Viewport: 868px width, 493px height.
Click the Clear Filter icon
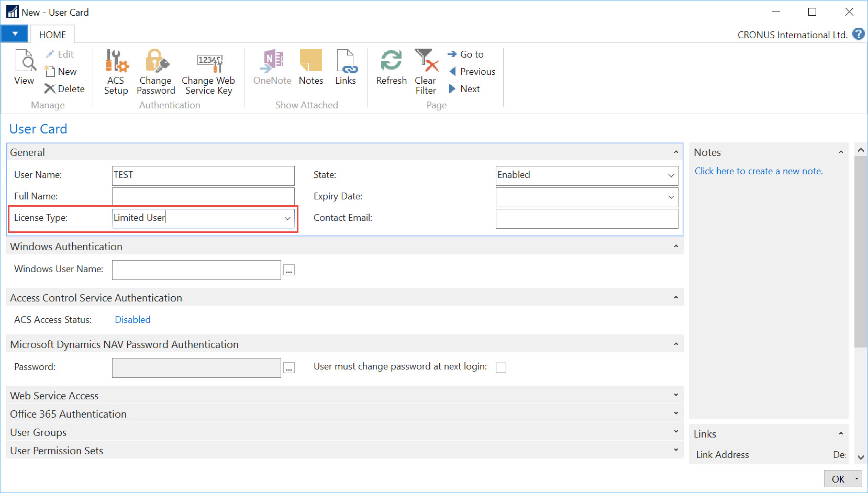tap(426, 71)
